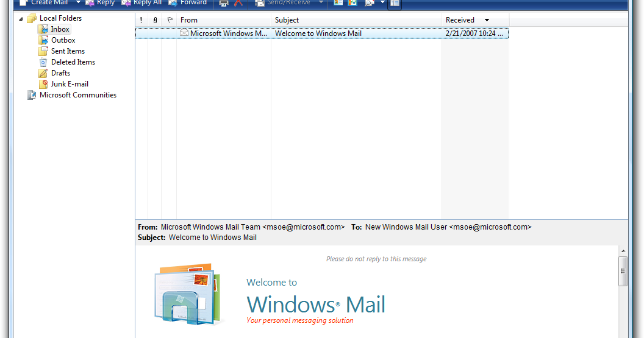This screenshot has width=644, height=338.
Task: Open the Find dropdown arrow
Action: 382,2
